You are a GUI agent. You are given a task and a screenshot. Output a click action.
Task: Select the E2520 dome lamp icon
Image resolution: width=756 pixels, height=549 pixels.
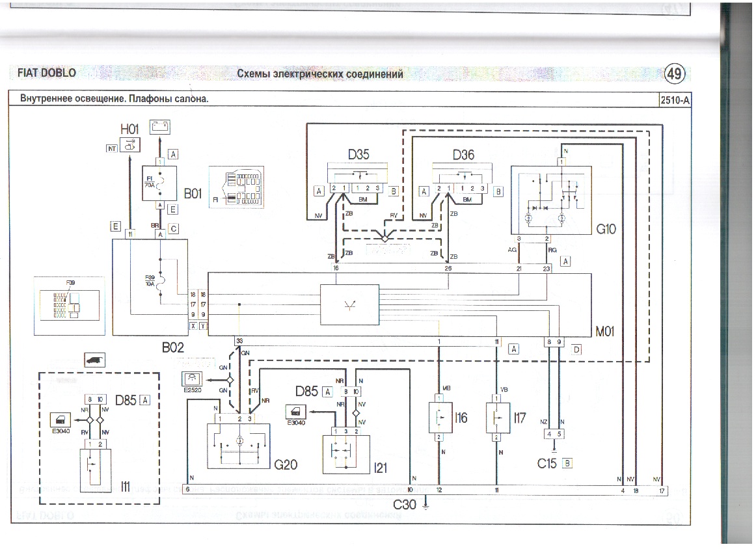[x=195, y=378]
